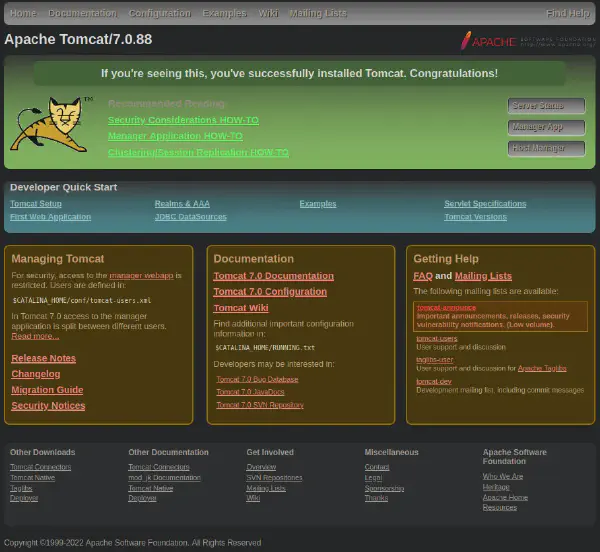Open Legal under Miscellaneous
Viewport: 600px width, 552px height.
click(x=373, y=478)
